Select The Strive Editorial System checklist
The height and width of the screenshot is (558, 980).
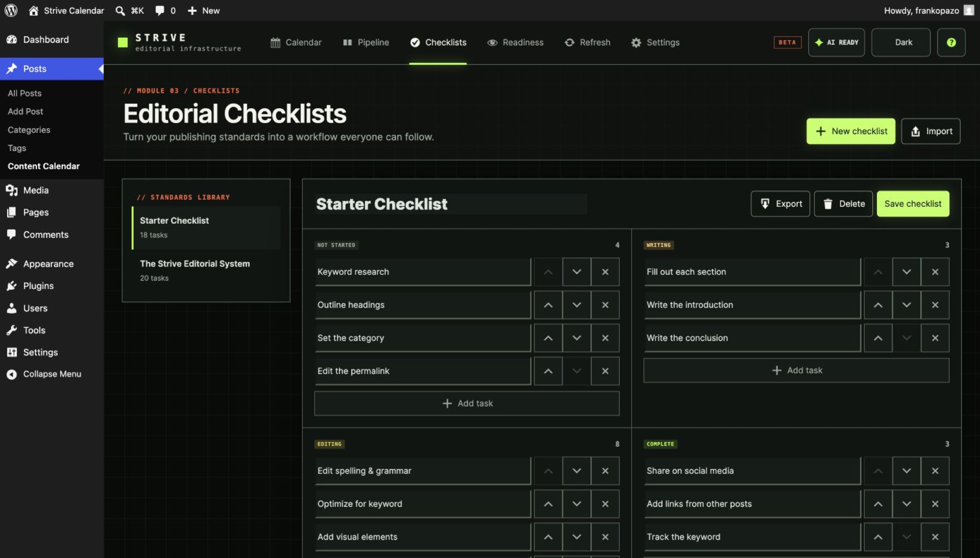[206, 271]
